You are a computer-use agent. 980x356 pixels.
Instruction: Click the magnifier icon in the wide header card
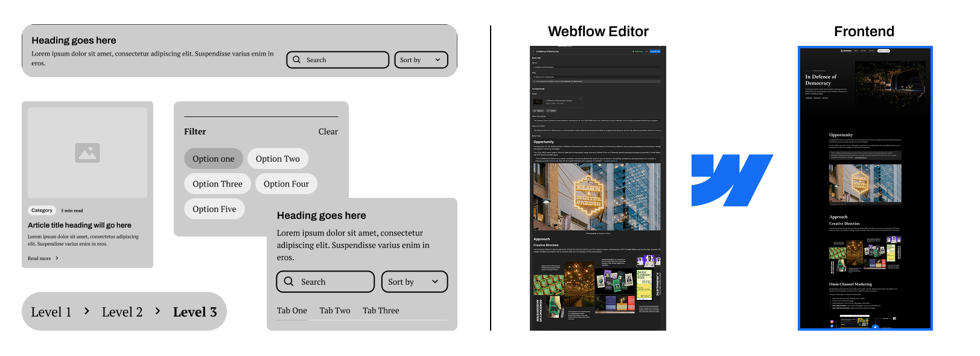click(x=296, y=60)
